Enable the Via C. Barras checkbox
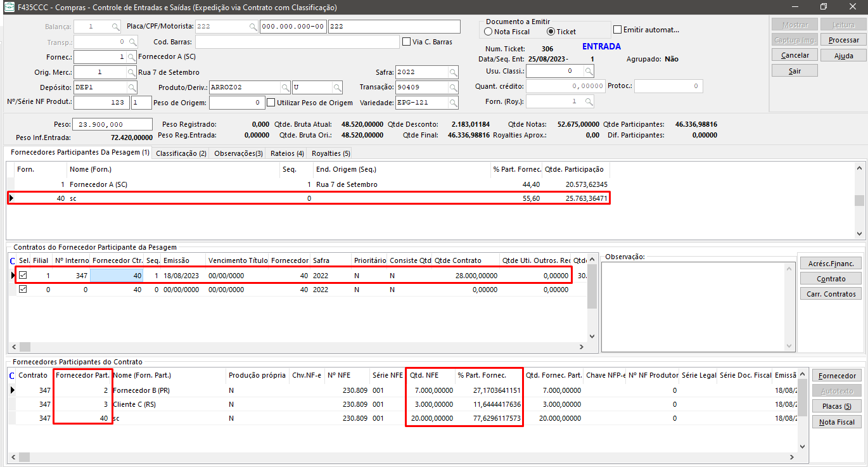868x467 pixels. 407,42
